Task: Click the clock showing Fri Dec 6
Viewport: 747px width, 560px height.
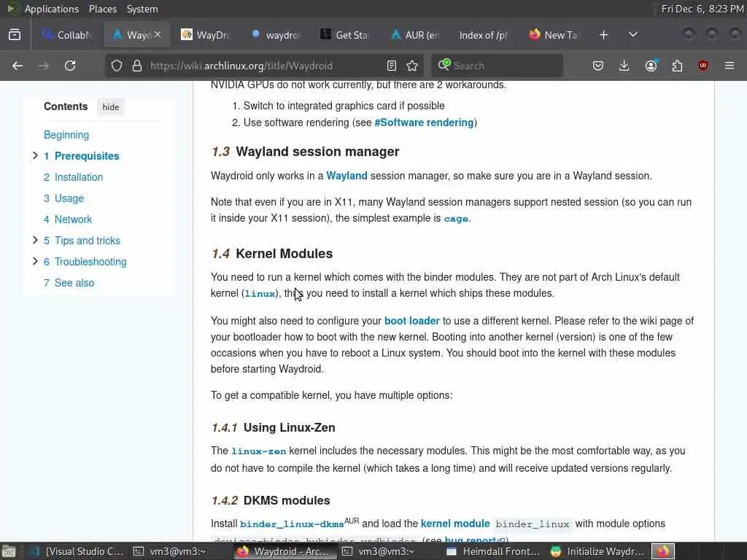Action: [703, 9]
